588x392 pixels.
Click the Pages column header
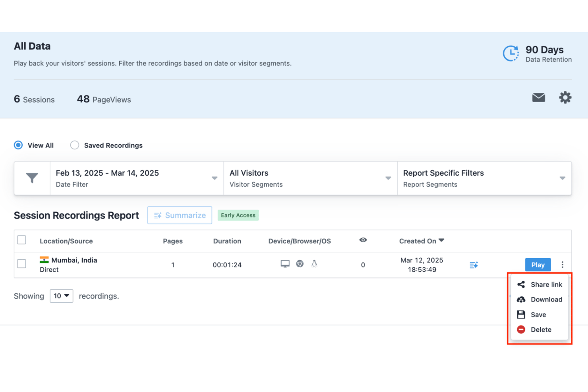tap(173, 241)
